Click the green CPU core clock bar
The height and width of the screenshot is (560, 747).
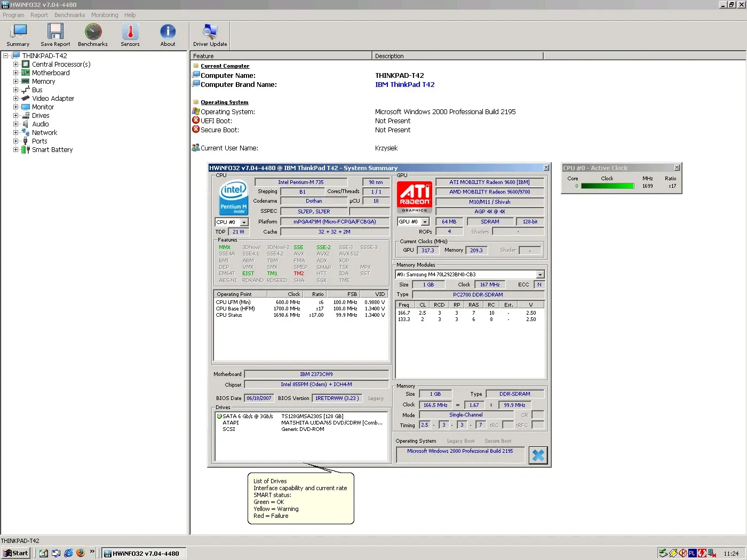coord(607,186)
